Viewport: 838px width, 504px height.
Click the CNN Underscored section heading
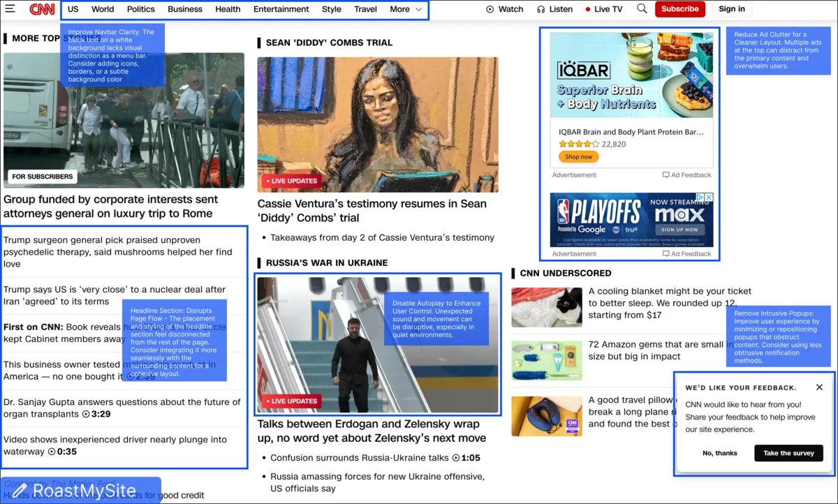pos(566,273)
